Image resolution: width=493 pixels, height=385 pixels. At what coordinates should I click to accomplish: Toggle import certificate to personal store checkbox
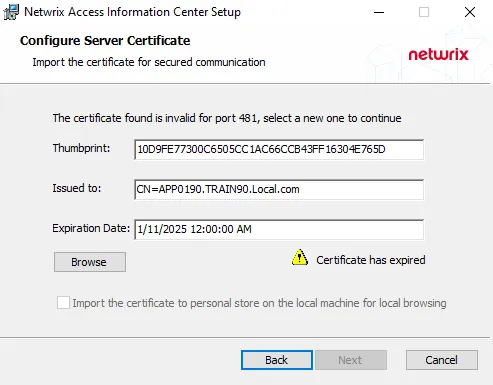(x=63, y=303)
